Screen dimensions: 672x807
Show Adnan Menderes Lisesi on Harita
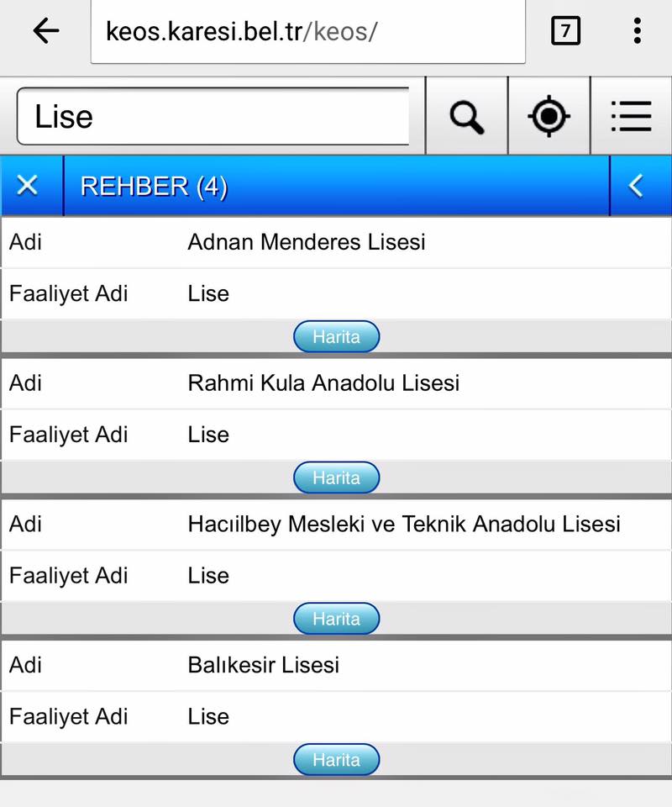coord(336,336)
